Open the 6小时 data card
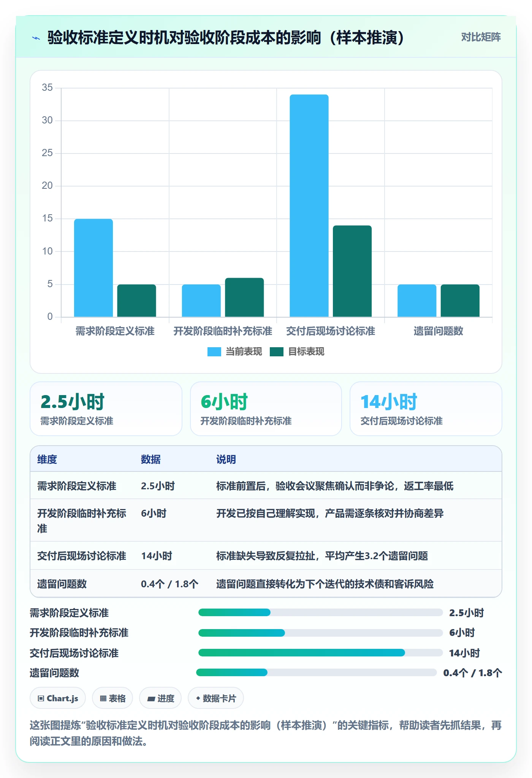532x778 pixels. pos(266,409)
